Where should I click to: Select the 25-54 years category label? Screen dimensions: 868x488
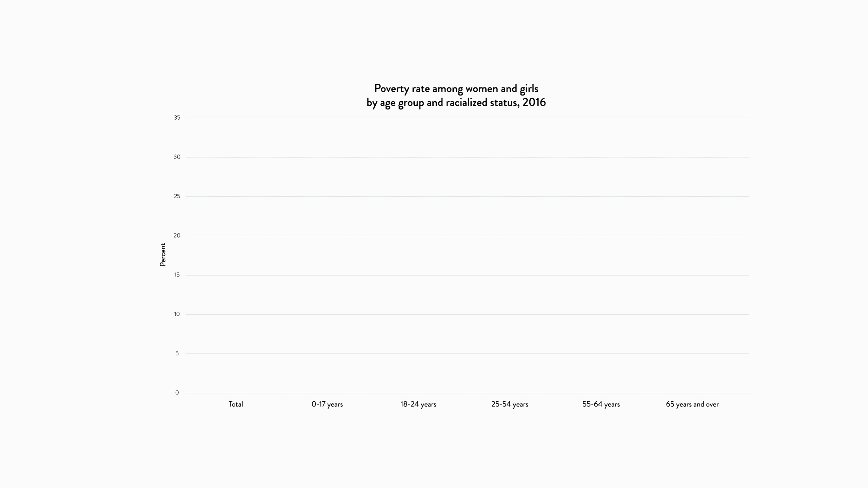pyautogui.click(x=510, y=404)
